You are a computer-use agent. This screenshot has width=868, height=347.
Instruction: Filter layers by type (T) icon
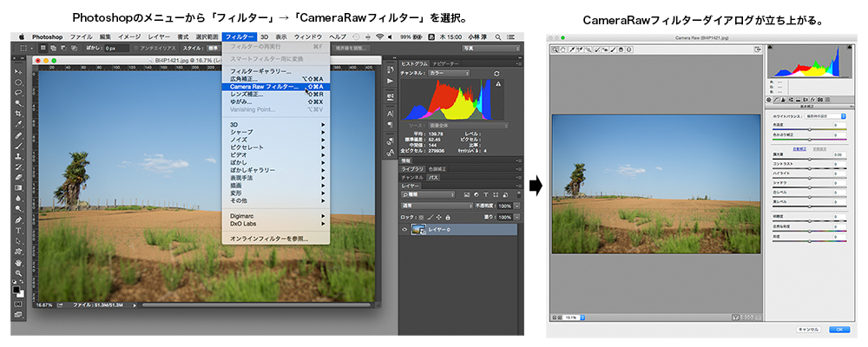[x=486, y=195]
